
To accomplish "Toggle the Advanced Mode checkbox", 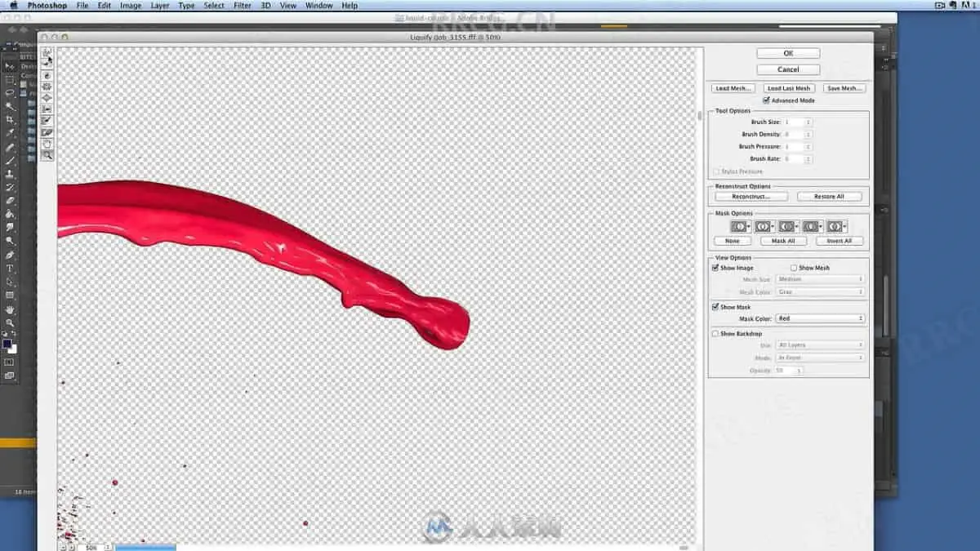I will (766, 100).
